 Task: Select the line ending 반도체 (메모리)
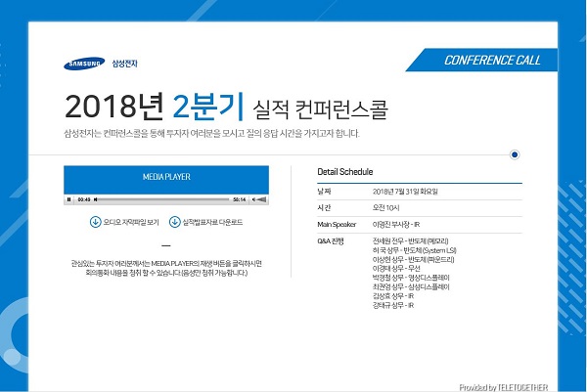pyautogui.click(x=410, y=240)
